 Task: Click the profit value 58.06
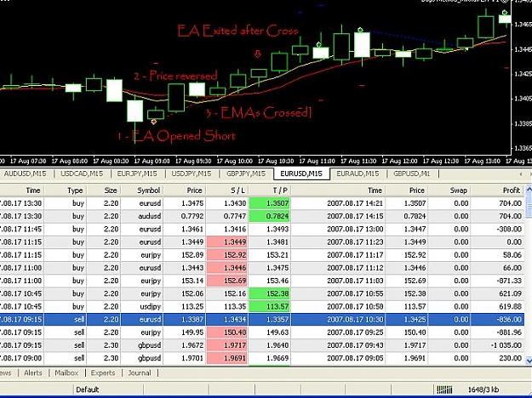[512, 255]
